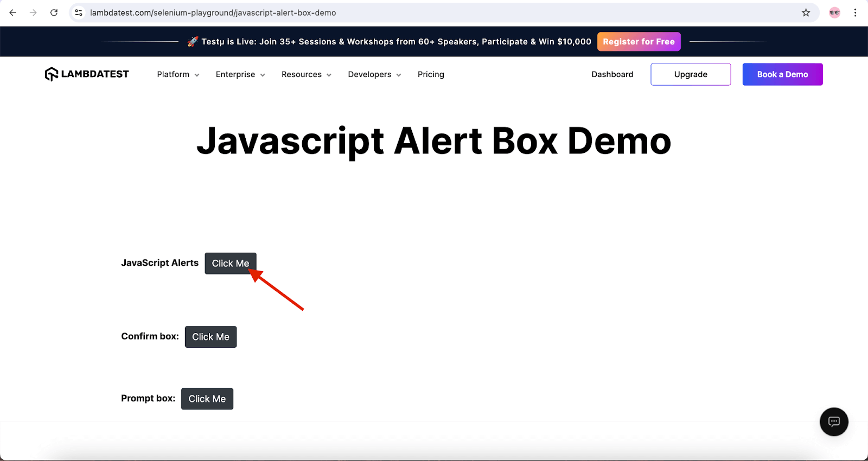Click the JavaScript Alerts Click Me button
868x461 pixels.
(231, 264)
